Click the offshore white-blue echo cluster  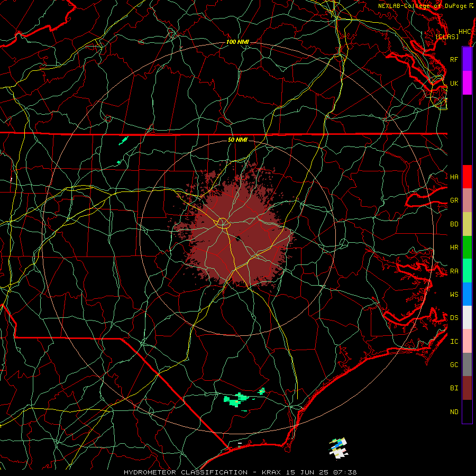(338, 448)
